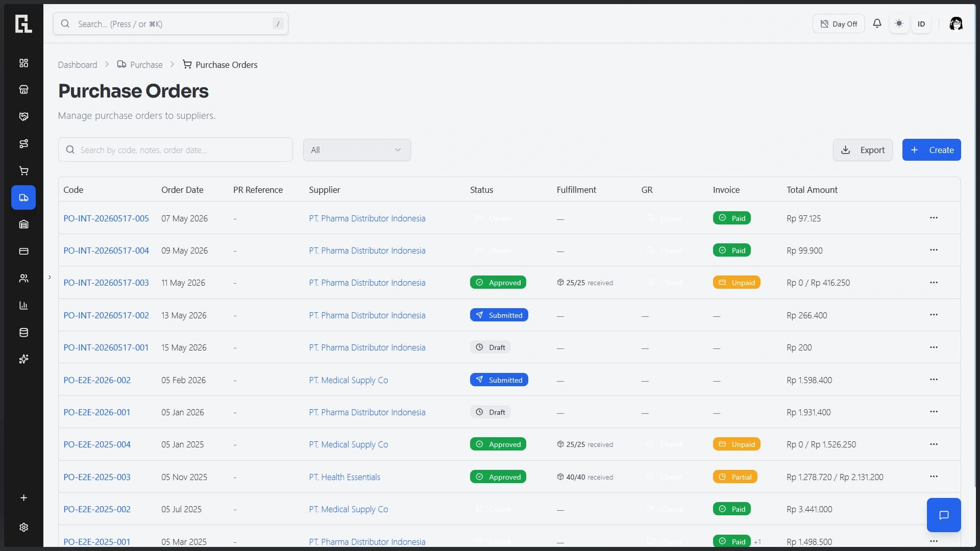Click the Rp 1.598.400 amount
This screenshot has width=980, height=551.
pos(810,380)
